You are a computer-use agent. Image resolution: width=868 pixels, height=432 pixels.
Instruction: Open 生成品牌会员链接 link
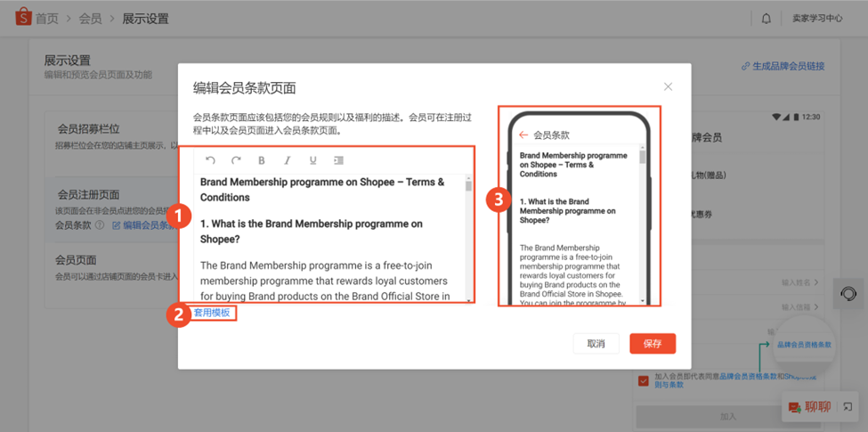click(783, 67)
